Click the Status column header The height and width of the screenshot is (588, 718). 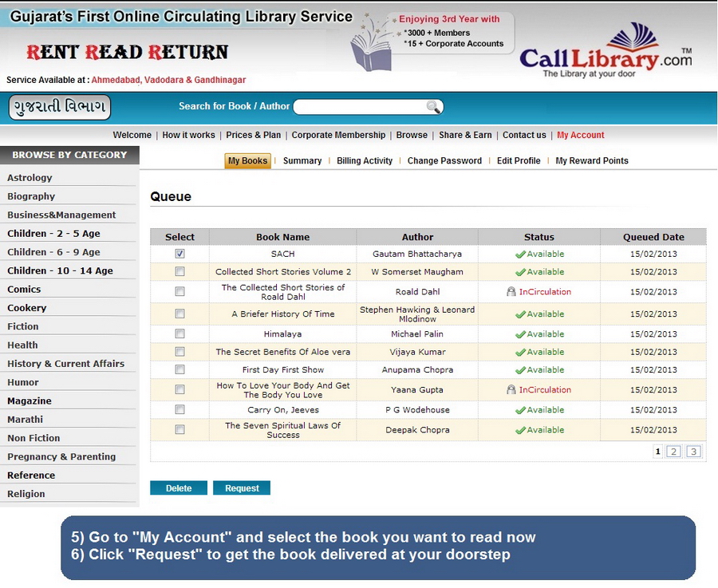point(539,237)
